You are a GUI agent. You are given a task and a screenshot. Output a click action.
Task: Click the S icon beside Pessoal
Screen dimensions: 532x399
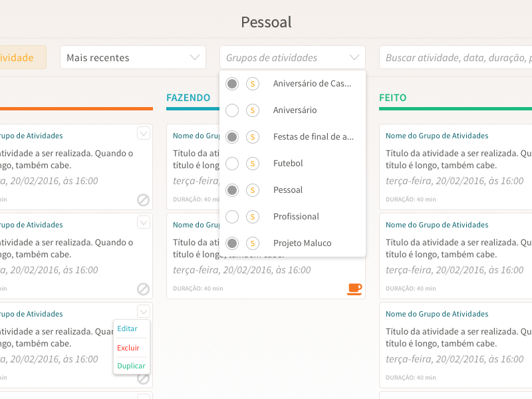click(x=253, y=190)
